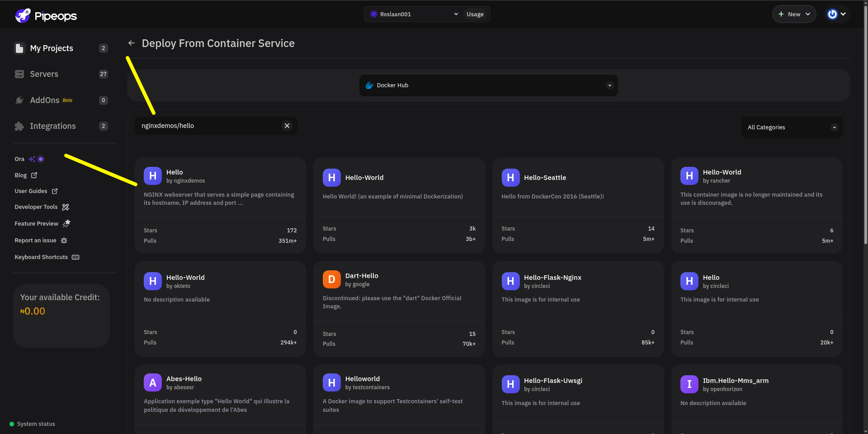Click the Helloworld by testcontainers avatar
The width and height of the screenshot is (868, 434).
pyautogui.click(x=332, y=382)
